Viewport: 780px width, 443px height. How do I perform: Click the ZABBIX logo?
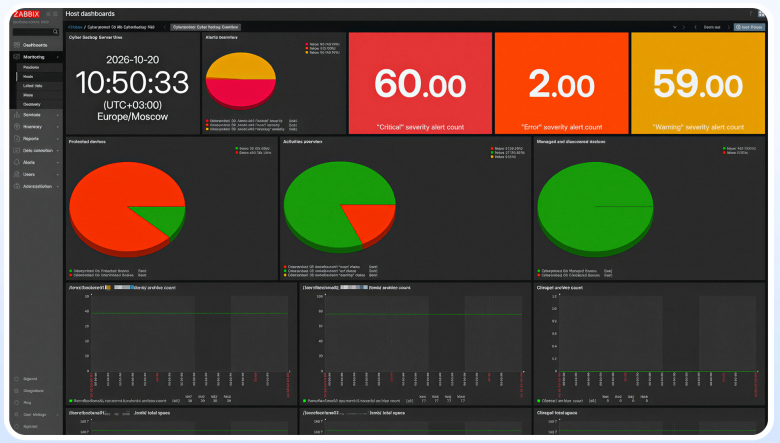point(26,14)
